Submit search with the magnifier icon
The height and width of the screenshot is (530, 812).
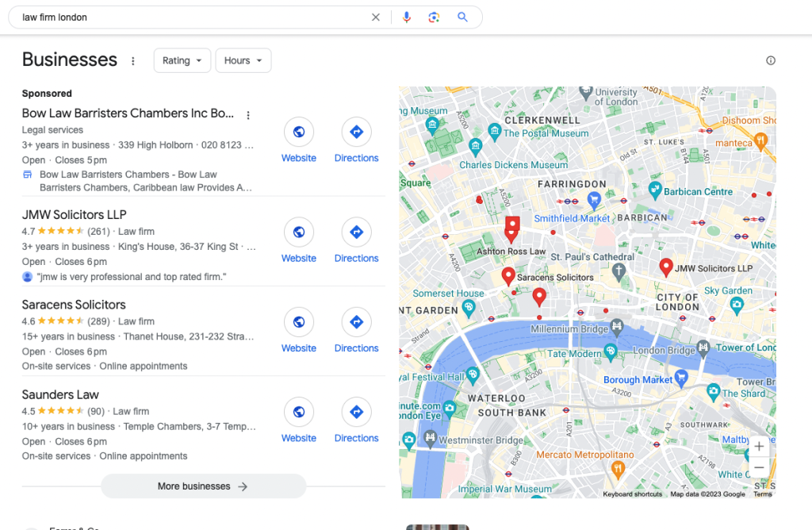point(462,17)
